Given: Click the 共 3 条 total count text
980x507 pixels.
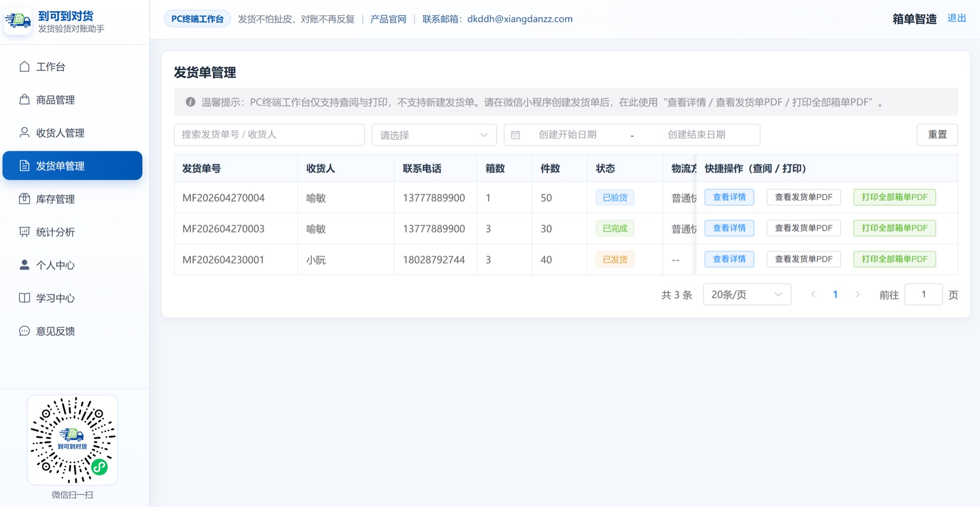Looking at the screenshot, I should (x=677, y=295).
